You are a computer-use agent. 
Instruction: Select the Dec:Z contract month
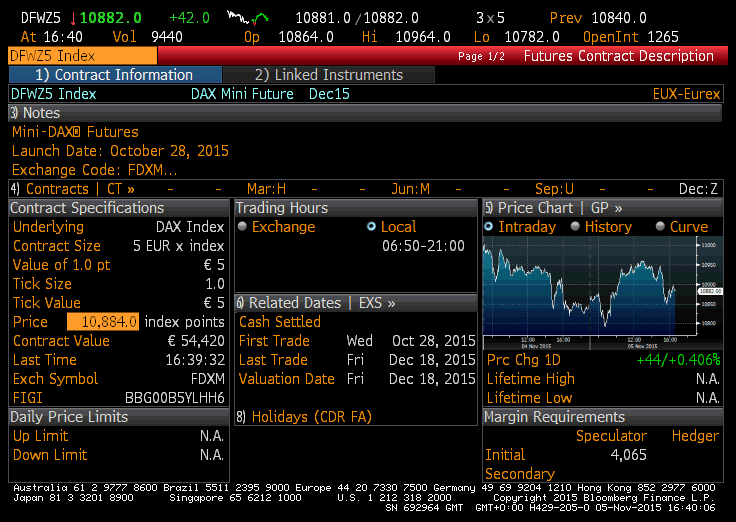698,189
